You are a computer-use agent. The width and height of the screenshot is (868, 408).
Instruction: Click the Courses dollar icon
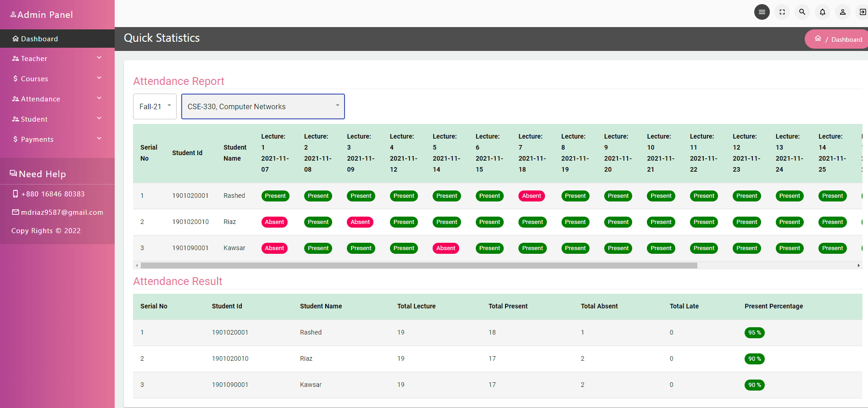pyautogui.click(x=16, y=79)
